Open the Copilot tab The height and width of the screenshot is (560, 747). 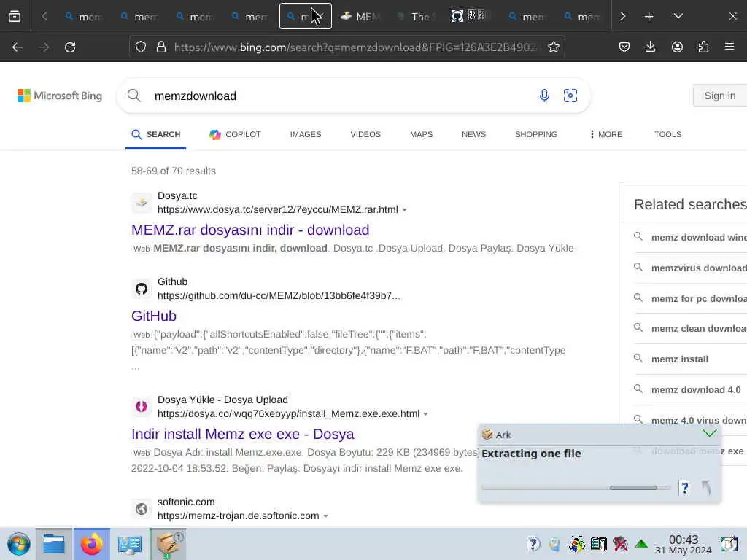pyautogui.click(x=235, y=134)
